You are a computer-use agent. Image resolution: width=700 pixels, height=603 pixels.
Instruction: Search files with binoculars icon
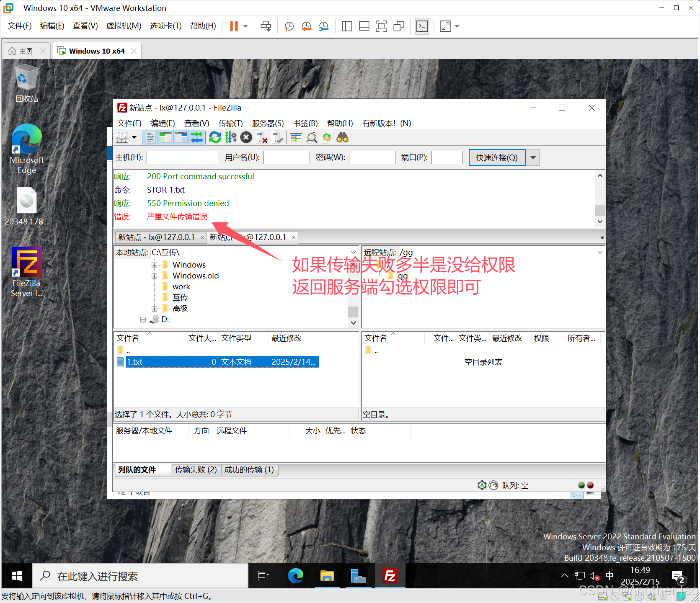coord(343,137)
